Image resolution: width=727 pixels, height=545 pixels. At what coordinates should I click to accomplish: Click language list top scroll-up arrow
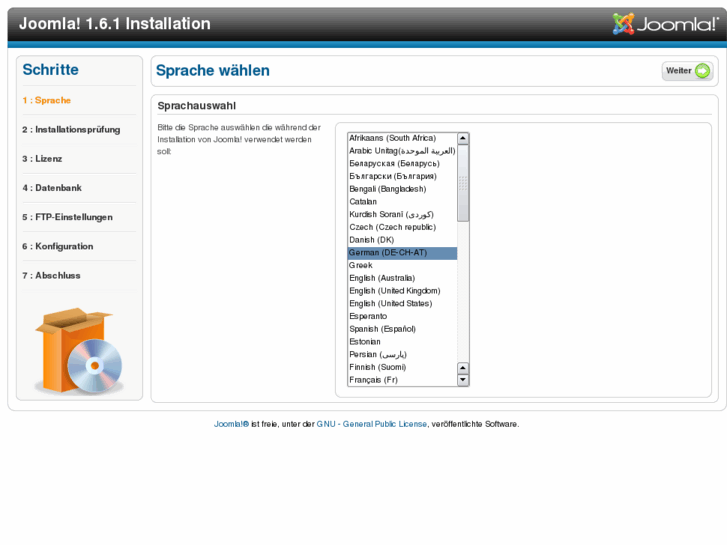[463, 138]
